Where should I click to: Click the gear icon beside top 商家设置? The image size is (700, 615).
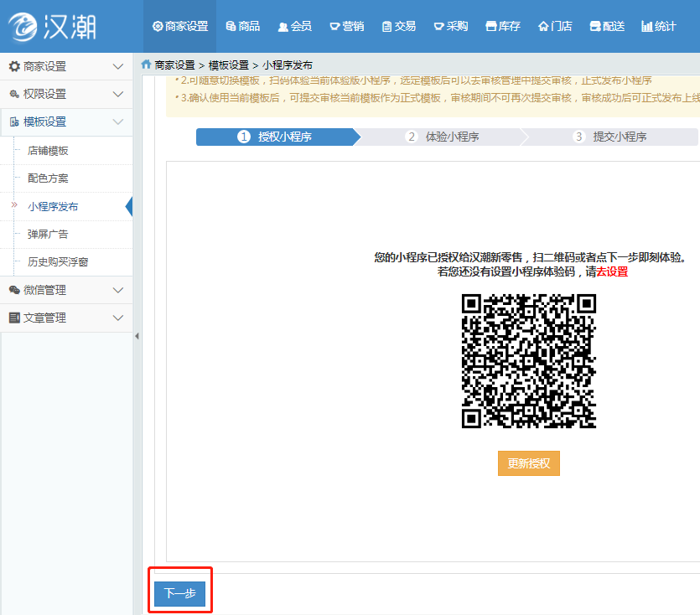158,26
